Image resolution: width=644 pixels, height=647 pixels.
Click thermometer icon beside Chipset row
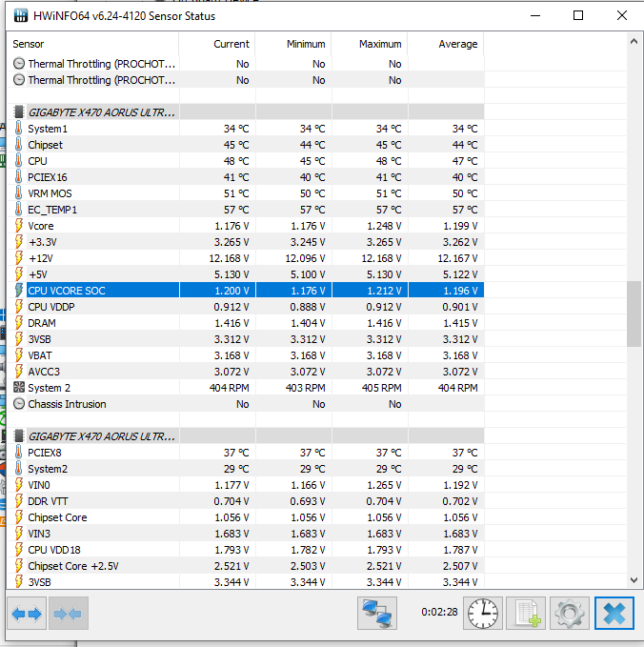(x=18, y=145)
